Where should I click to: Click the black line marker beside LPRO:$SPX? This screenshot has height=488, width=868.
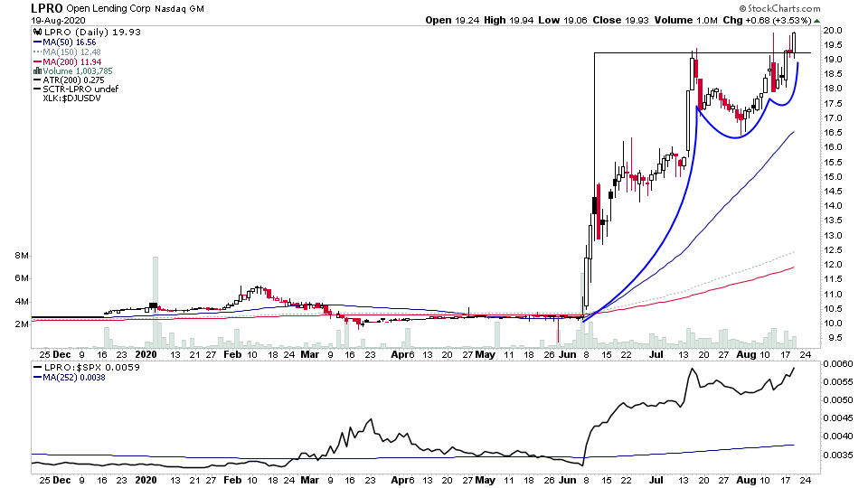click(38, 368)
